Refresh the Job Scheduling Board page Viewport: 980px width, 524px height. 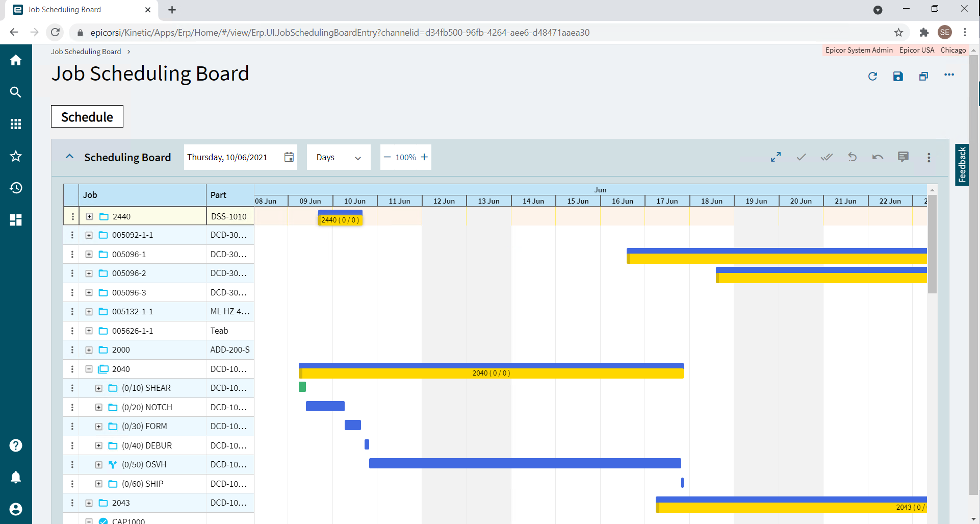tap(873, 76)
